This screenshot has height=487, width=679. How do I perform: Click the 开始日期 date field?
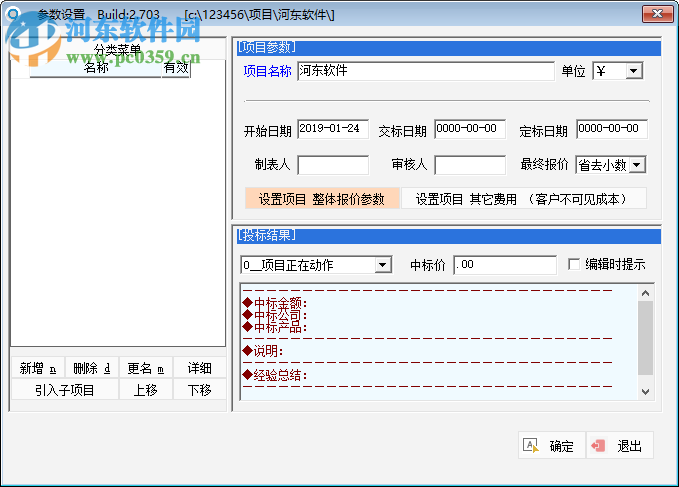[333, 129]
